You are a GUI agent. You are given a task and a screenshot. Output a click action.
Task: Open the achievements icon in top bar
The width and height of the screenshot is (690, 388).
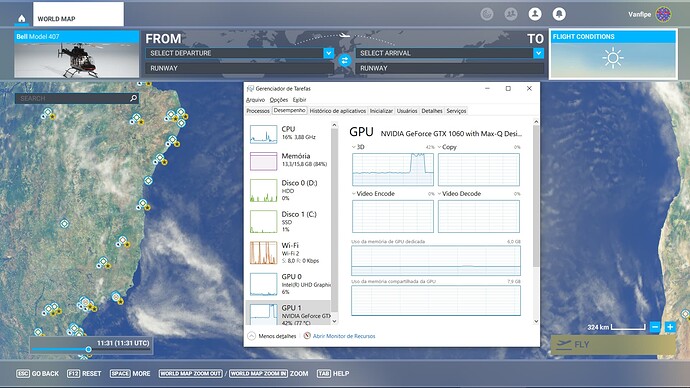(487, 14)
